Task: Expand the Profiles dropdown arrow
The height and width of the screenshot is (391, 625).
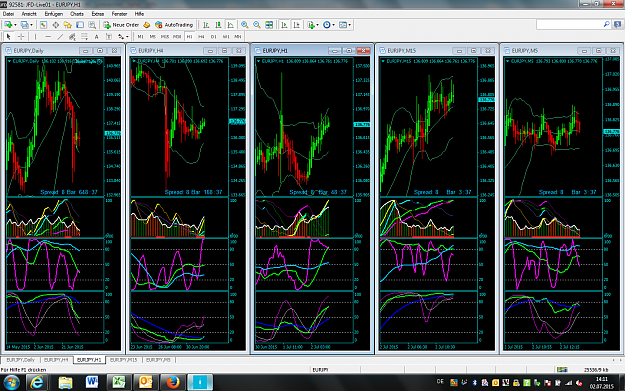Action: pos(31,25)
